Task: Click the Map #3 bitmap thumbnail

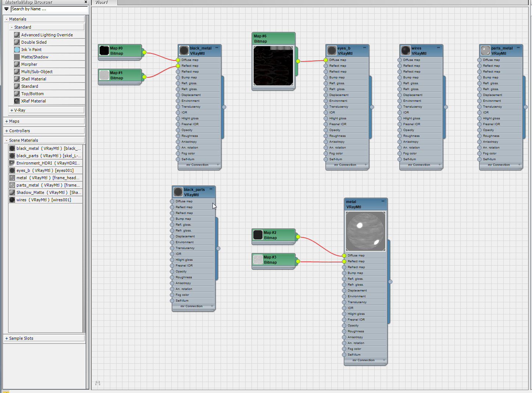Action: pyautogui.click(x=258, y=260)
